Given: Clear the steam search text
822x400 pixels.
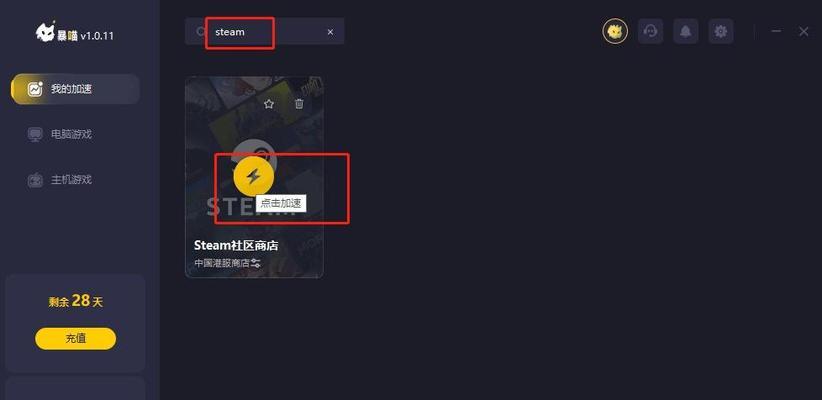Looking at the screenshot, I should [x=330, y=32].
